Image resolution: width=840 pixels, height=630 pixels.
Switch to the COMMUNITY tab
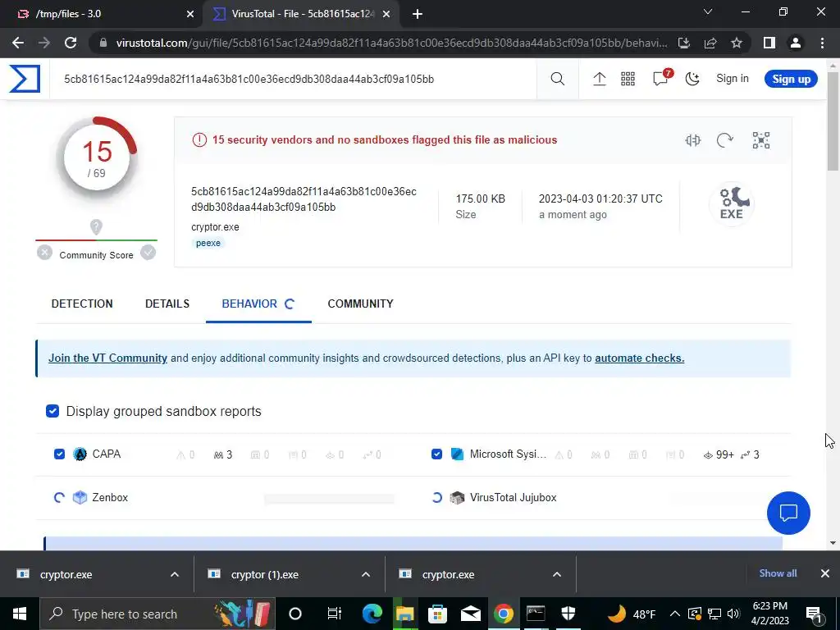pos(361,304)
